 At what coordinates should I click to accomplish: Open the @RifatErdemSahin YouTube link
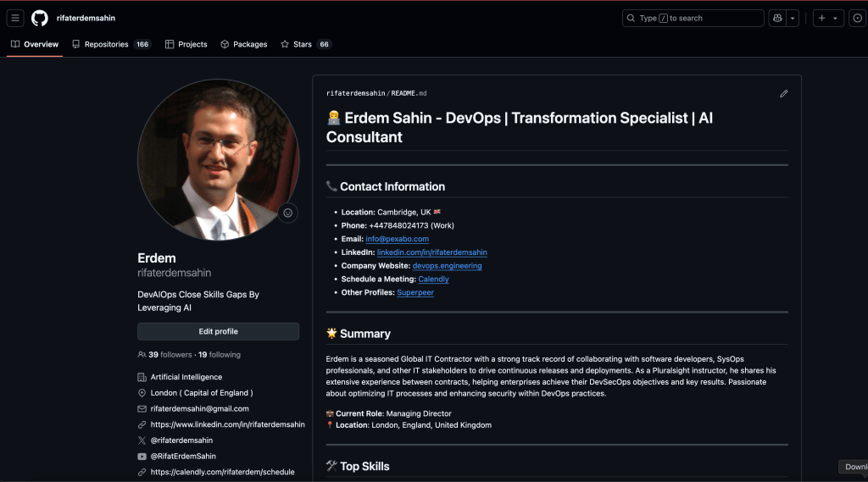pos(183,457)
